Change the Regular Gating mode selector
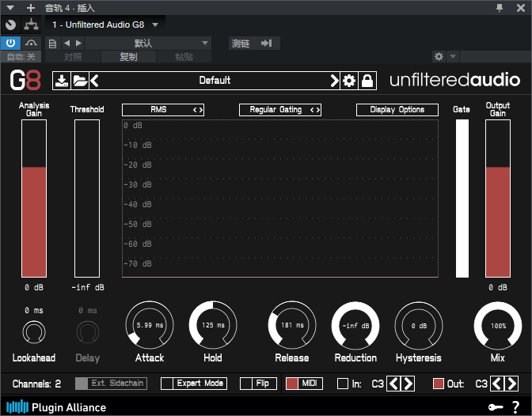Image resolution: width=532 pixels, height=416 pixels. click(280, 110)
